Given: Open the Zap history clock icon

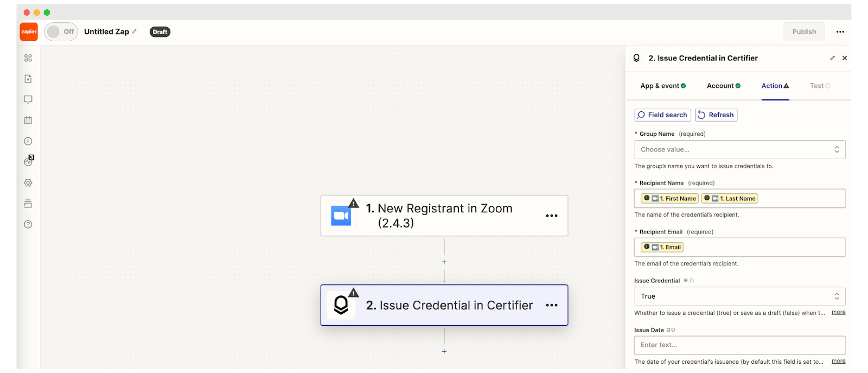Looking at the screenshot, I should (28, 141).
